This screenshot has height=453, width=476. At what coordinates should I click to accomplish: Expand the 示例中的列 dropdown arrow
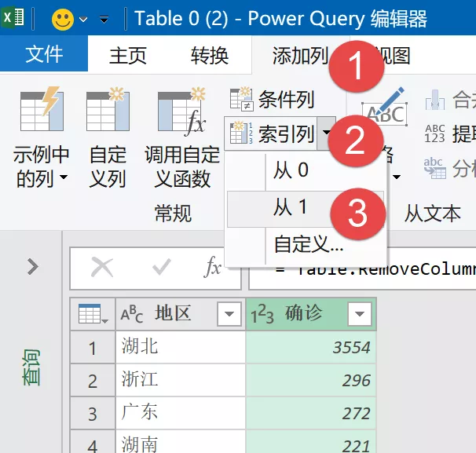click(x=63, y=177)
